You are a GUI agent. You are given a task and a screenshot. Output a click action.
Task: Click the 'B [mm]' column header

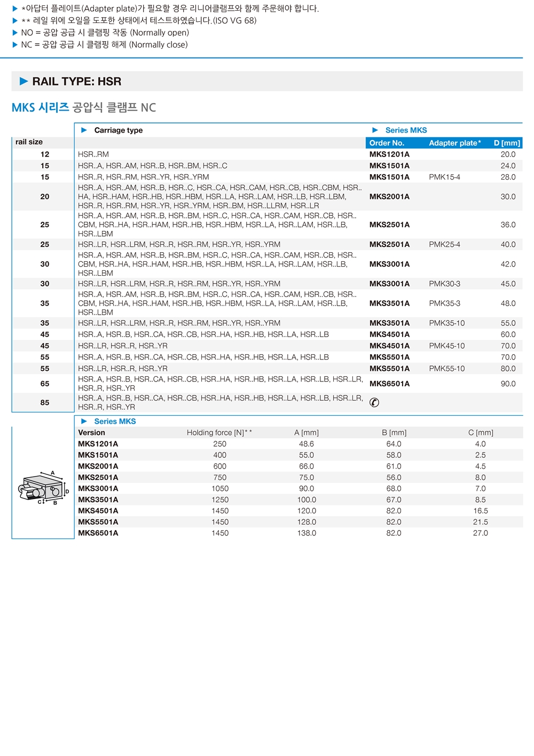click(x=394, y=433)
